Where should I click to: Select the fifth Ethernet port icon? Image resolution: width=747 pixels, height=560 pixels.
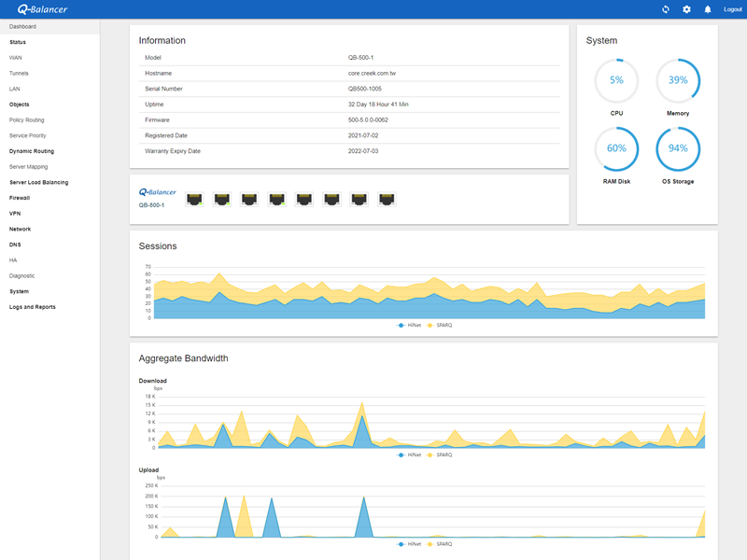click(304, 199)
